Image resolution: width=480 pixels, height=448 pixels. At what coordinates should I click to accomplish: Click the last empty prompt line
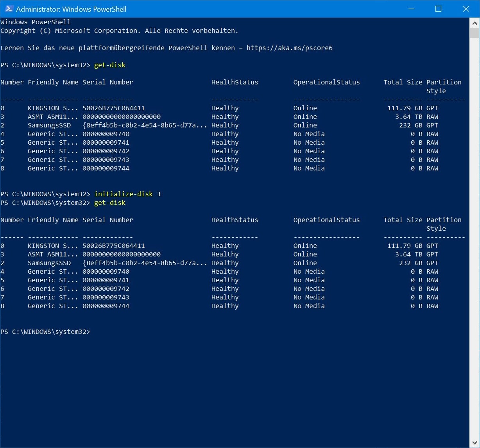pos(45,332)
